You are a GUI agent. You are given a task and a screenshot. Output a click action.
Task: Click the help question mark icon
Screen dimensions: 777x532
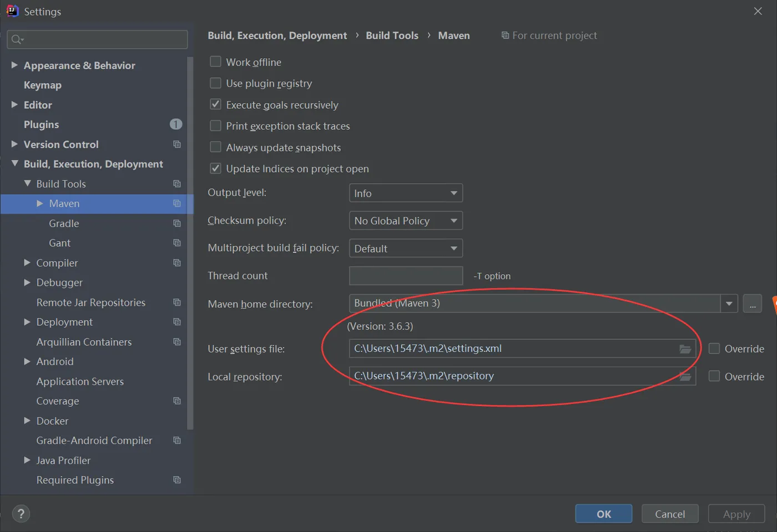(21, 514)
